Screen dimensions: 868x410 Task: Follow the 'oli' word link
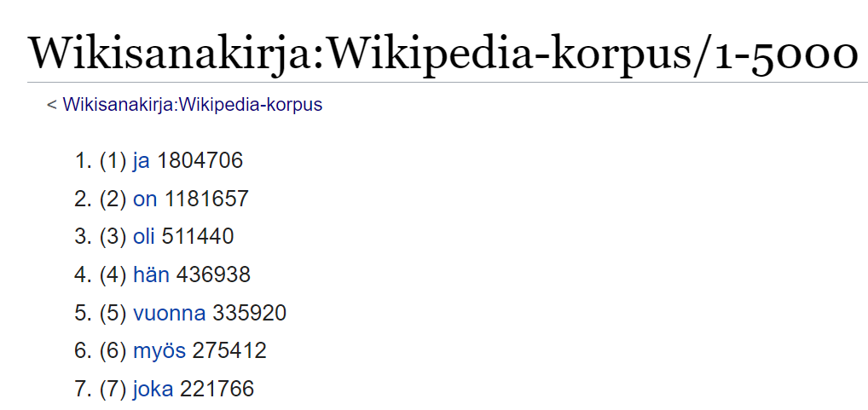(144, 237)
